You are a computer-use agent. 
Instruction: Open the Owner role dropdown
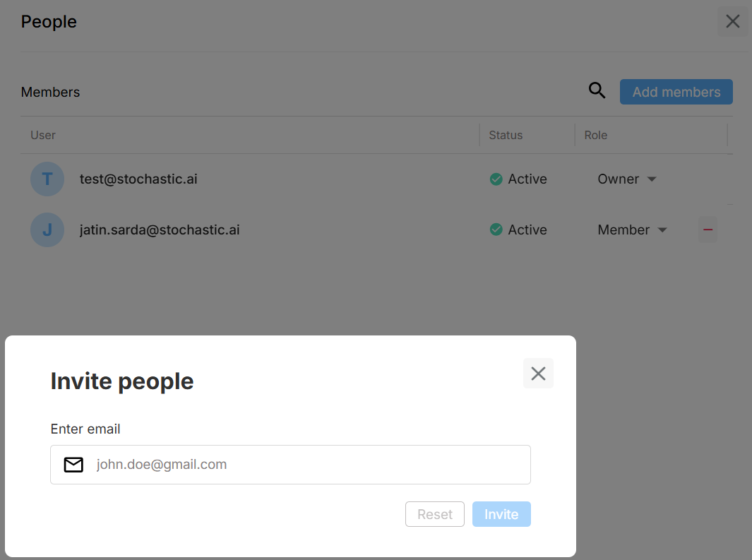(627, 179)
